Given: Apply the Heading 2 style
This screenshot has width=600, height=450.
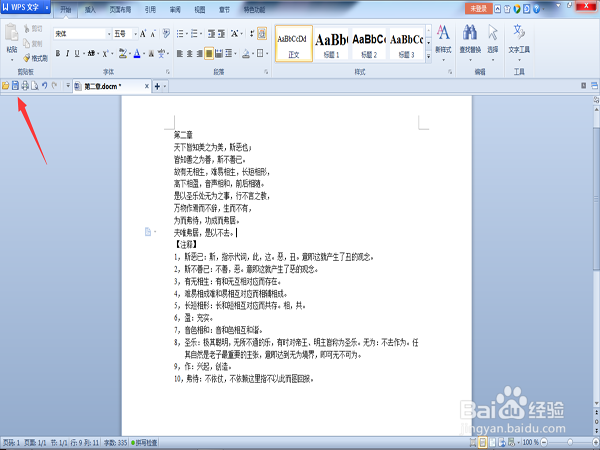Looking at the screenshot, I should click(369, 44).
